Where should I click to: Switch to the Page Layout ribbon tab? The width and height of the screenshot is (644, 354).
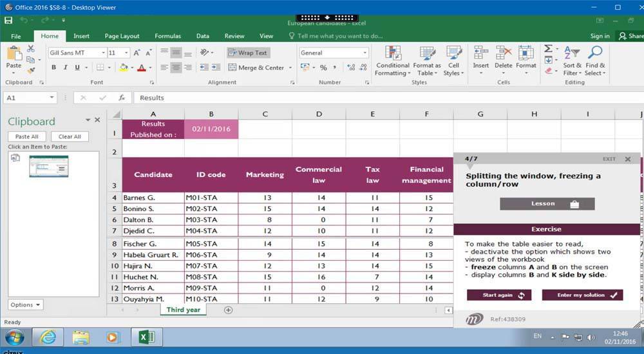(122, 36)
